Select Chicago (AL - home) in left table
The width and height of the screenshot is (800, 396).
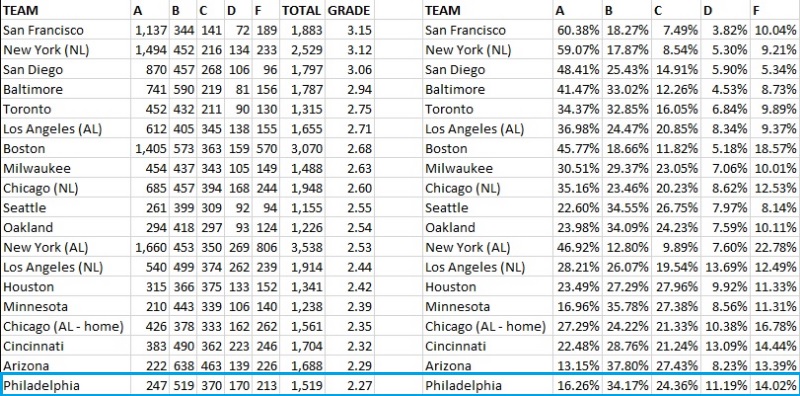point(63,327)
